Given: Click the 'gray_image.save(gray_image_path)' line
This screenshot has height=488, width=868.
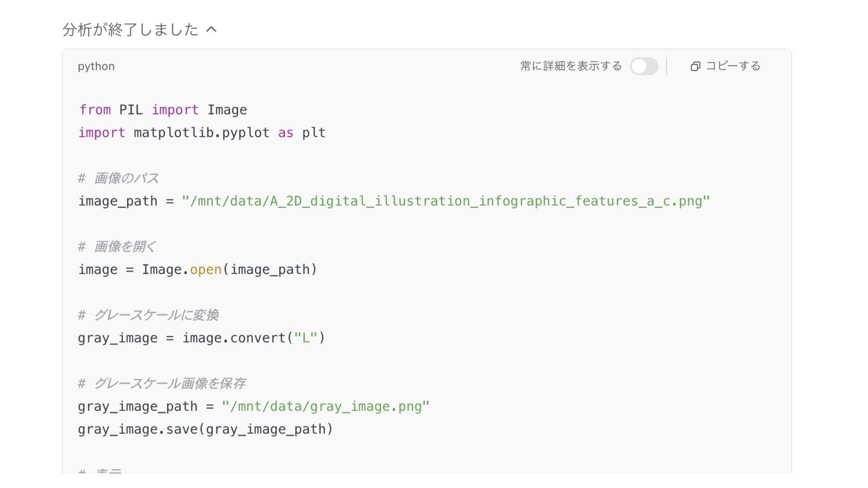Looking at the screenshot, I should [x=206, y=430].
